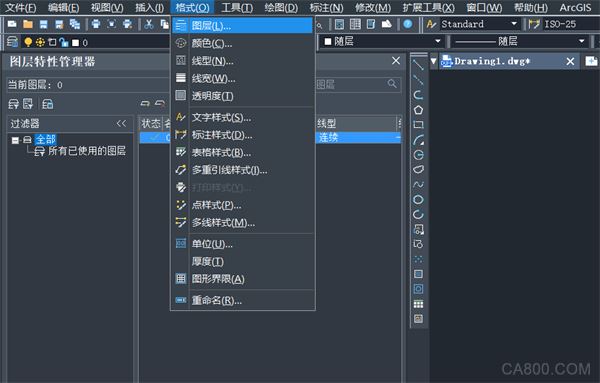Open 标注样式(D)... from the menu
This screenshot has width=600, height=383.
(x=242, y=135)
